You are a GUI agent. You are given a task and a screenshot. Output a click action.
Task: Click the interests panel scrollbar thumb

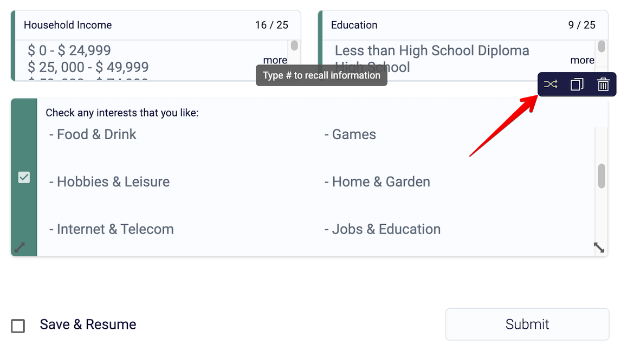[x=601, y=175]
